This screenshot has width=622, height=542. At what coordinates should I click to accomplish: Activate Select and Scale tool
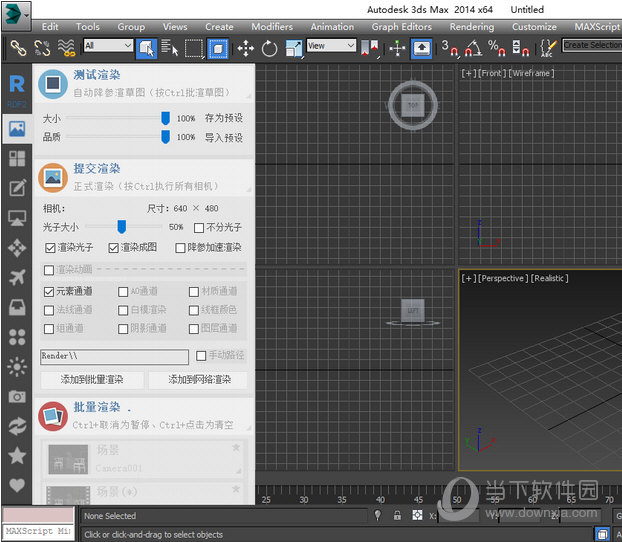294,48
